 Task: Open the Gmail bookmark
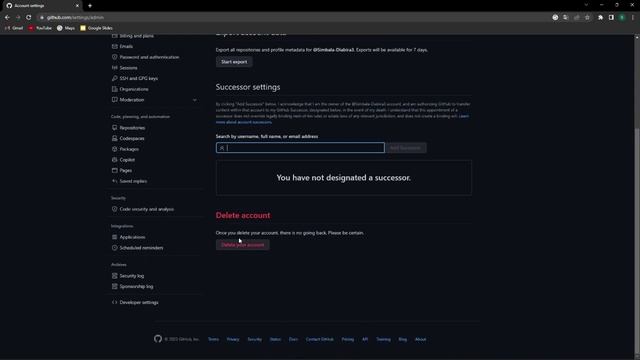[14, 28]
